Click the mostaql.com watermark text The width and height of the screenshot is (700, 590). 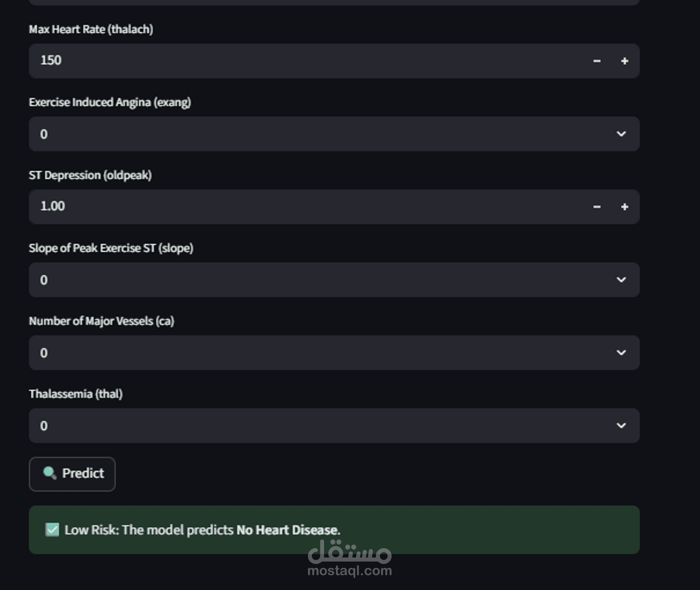click(x=349, y=570)
